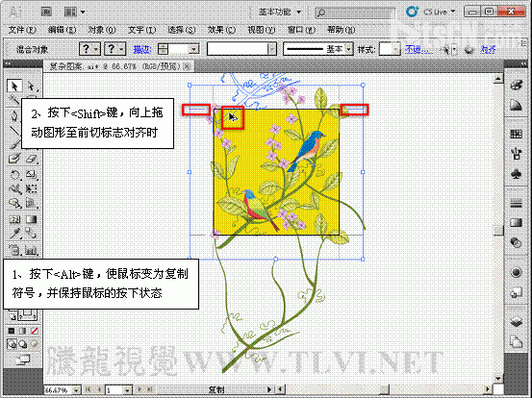Open the Symbols panel with club icon
Screen dimensions: 532x398
coord(516,175)
